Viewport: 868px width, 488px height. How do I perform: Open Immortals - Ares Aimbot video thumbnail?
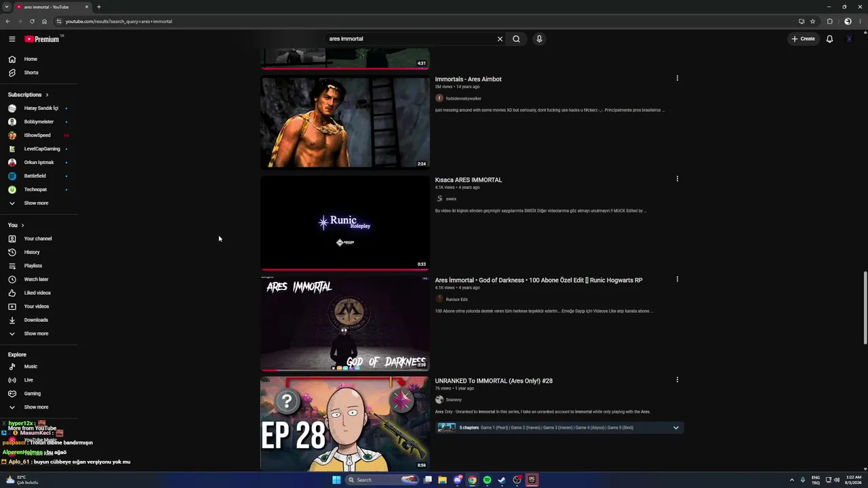click(345, 122)
